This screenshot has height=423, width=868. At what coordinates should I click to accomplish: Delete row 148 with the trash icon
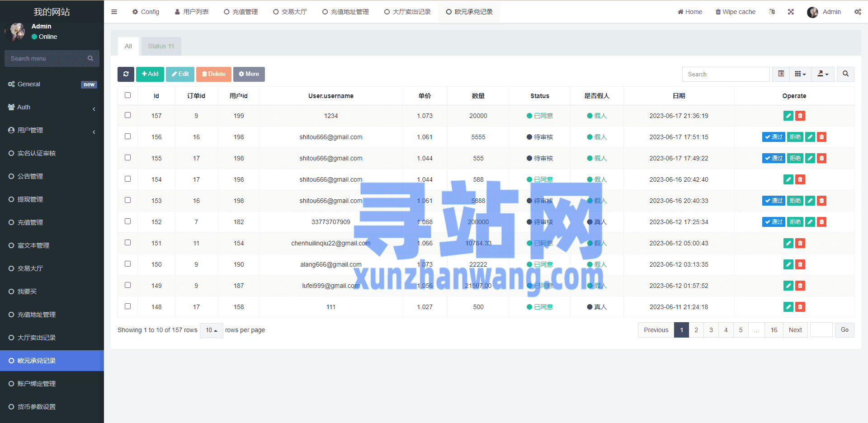tap(800, 307)
